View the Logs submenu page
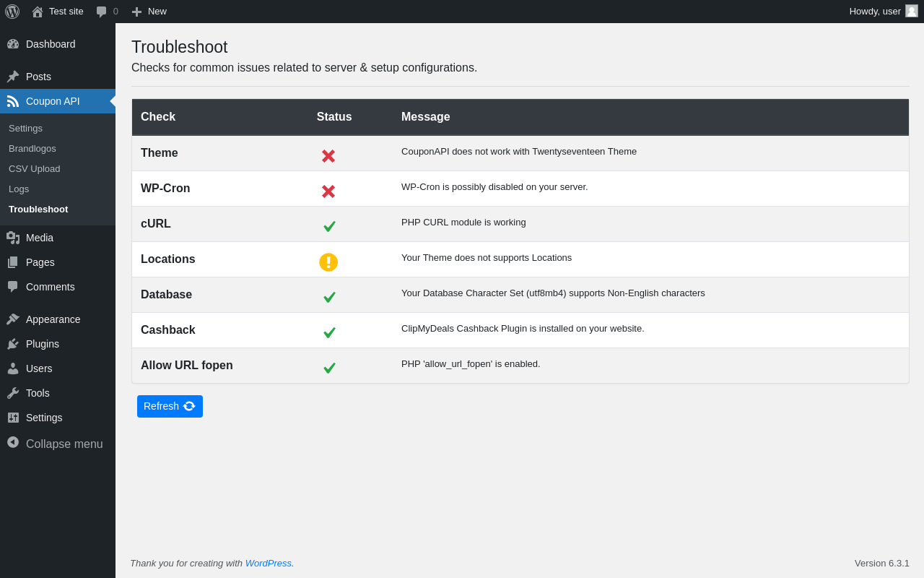Image resolution: width=924 pixels, height=578 pixels. 19,189
